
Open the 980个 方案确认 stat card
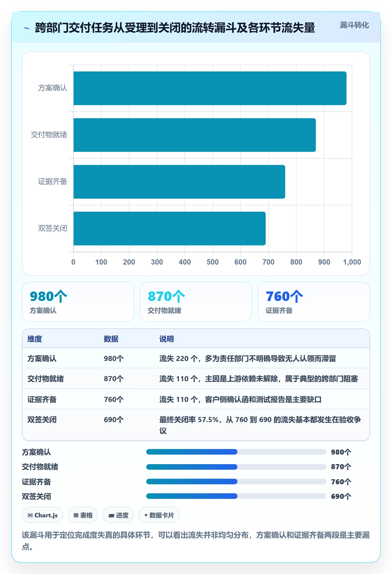point(78,302)
